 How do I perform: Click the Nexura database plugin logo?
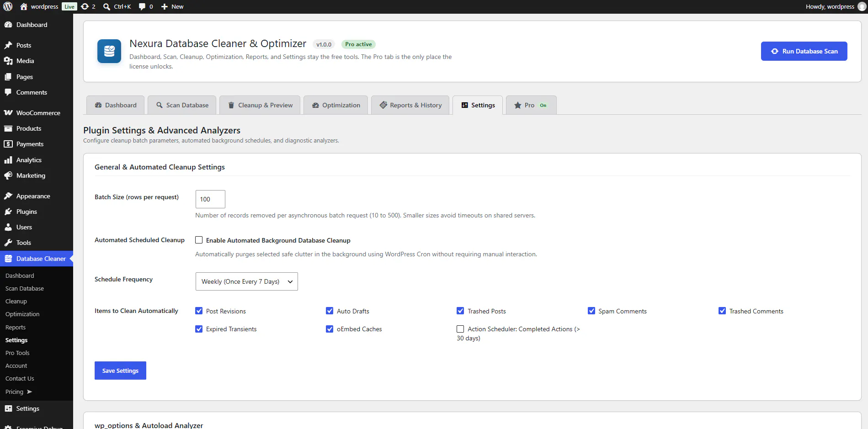tap(109, 51)
